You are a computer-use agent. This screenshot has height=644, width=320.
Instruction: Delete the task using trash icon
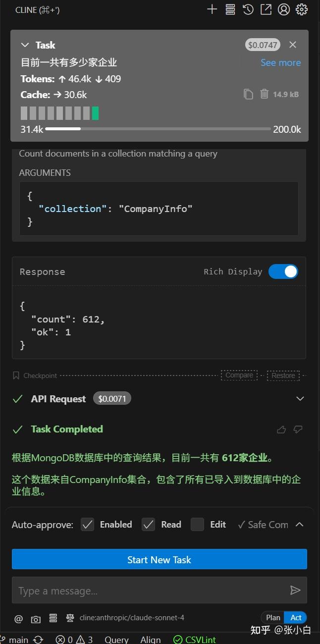[265, 94]
